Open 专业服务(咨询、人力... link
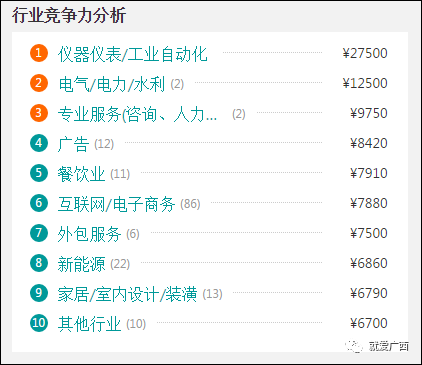This screenshot has width=422, height=365. click(137, 114)
